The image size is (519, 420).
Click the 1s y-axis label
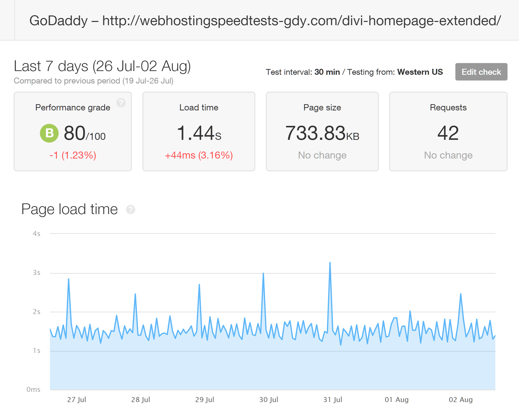[x=36, y=350]
